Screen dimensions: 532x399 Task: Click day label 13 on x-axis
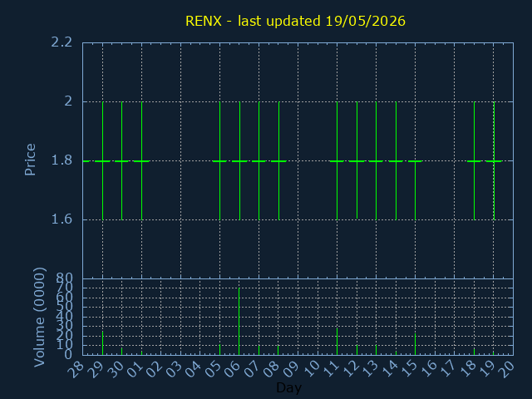[369, 369]
